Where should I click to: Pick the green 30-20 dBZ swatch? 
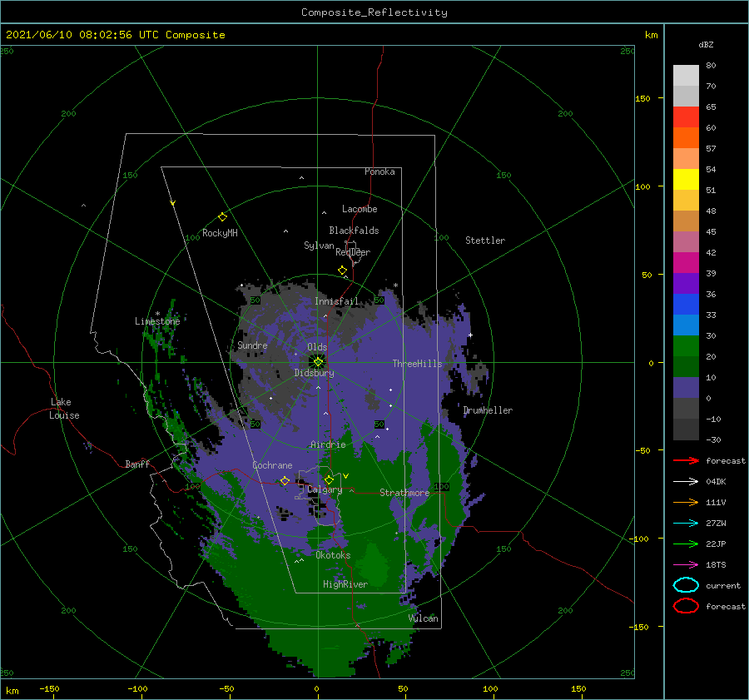point(686,346)
